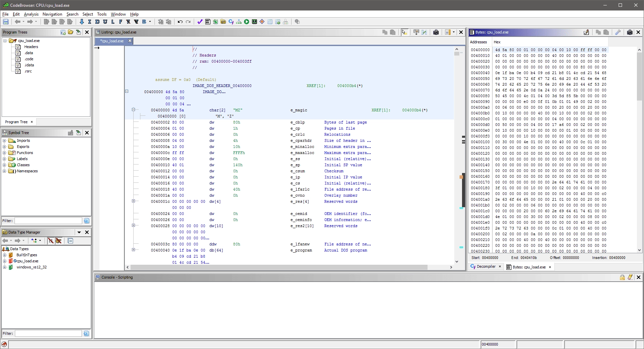Open the Decompiler Cf toolbar icon

(x=231, y=22)
